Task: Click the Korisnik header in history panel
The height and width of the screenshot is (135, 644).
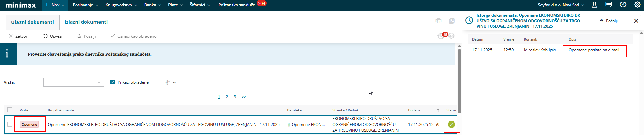Action: coord(530,39)
